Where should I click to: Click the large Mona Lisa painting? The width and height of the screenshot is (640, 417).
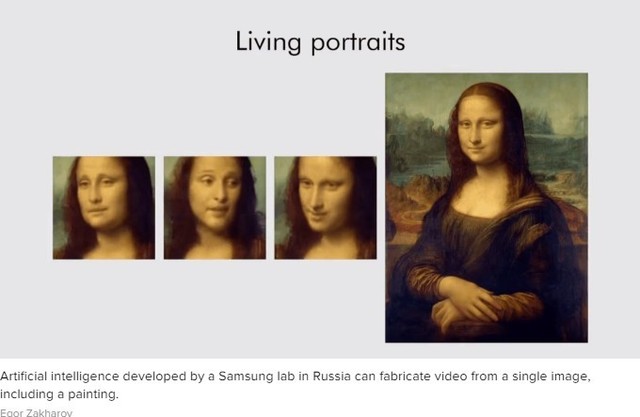[x=486, y=208]
